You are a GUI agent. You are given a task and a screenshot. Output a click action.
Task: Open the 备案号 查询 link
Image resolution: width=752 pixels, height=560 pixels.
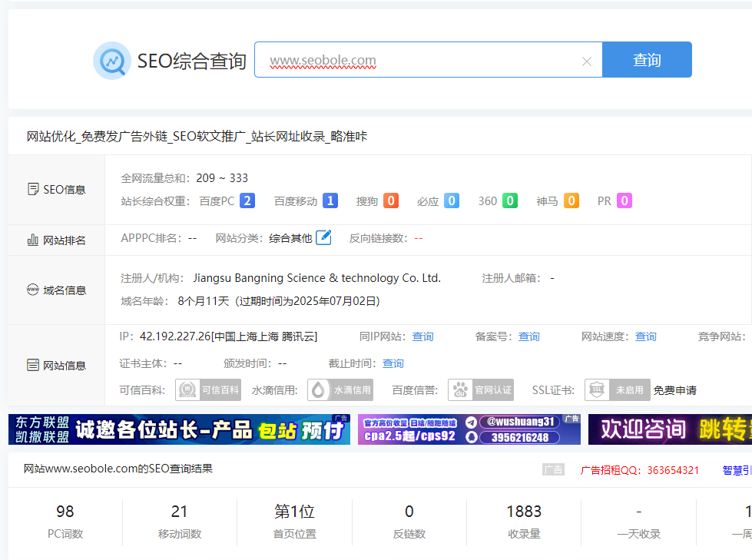tap(529, 336)
